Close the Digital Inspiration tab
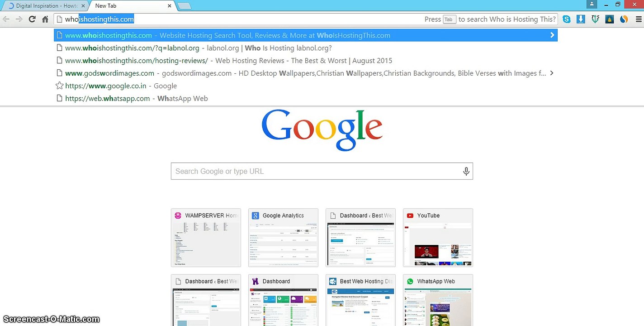Image resolution: width=644 pixels, height=326 pixels. coord(82,6)
